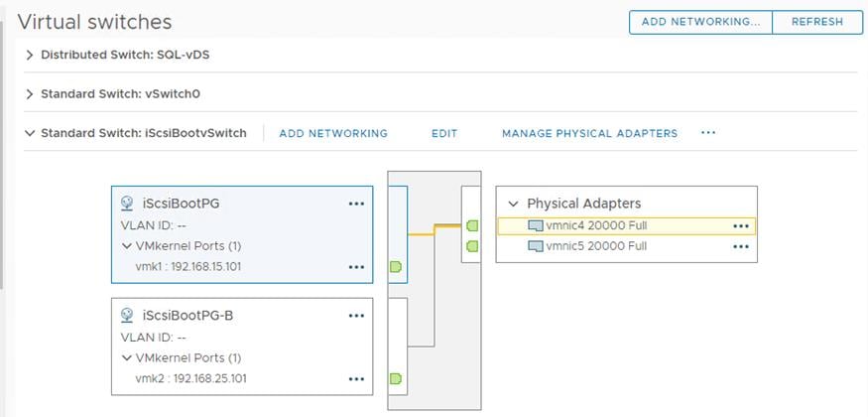
Task: Click the green vmnic4 uplink connector
Action: (472, 226)
